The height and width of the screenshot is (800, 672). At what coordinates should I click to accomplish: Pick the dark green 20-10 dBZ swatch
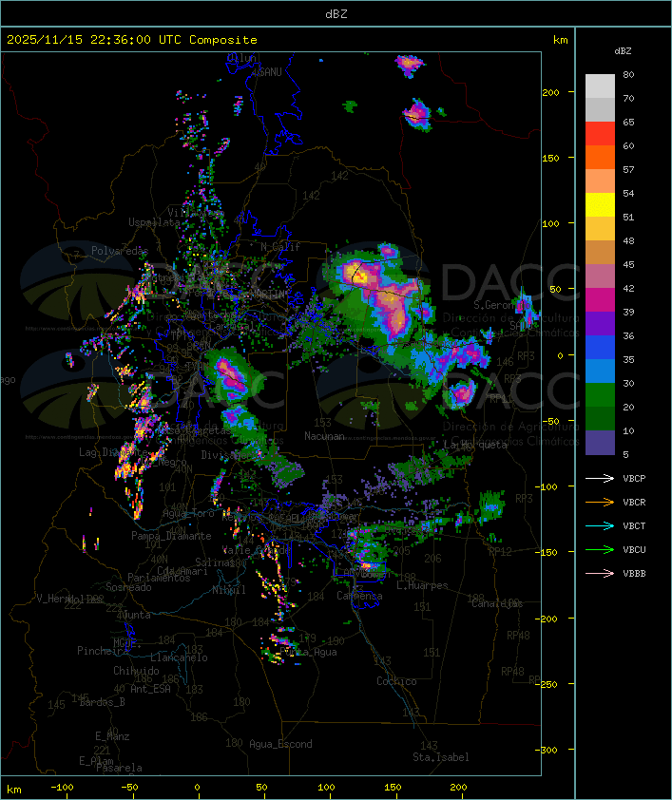(x=600, y=418)
